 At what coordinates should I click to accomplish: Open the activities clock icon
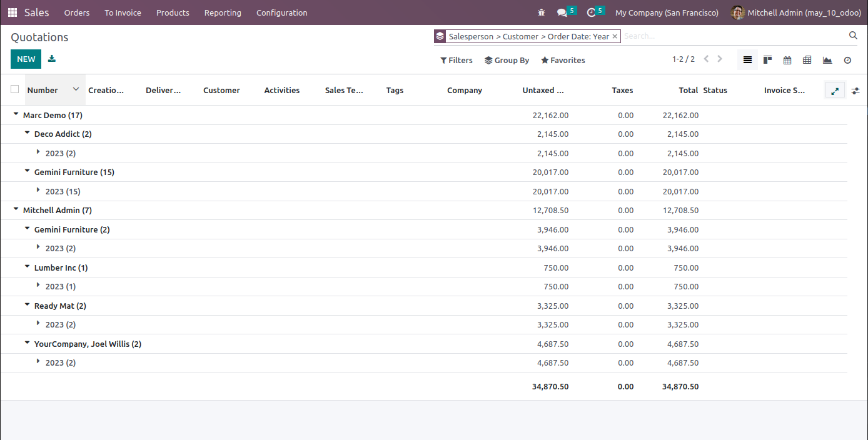(x=591, y=12)
